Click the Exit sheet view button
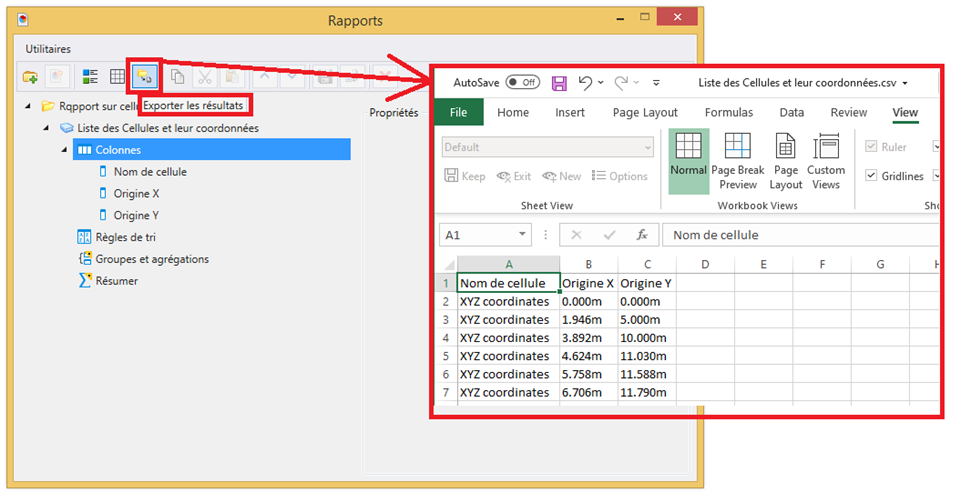Image resolution: width=960 pixels, height=502 pixels. [514, 176]
